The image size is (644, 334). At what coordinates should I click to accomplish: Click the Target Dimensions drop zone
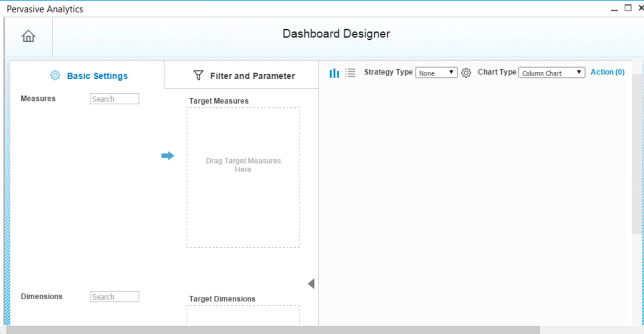pos(243,316)
